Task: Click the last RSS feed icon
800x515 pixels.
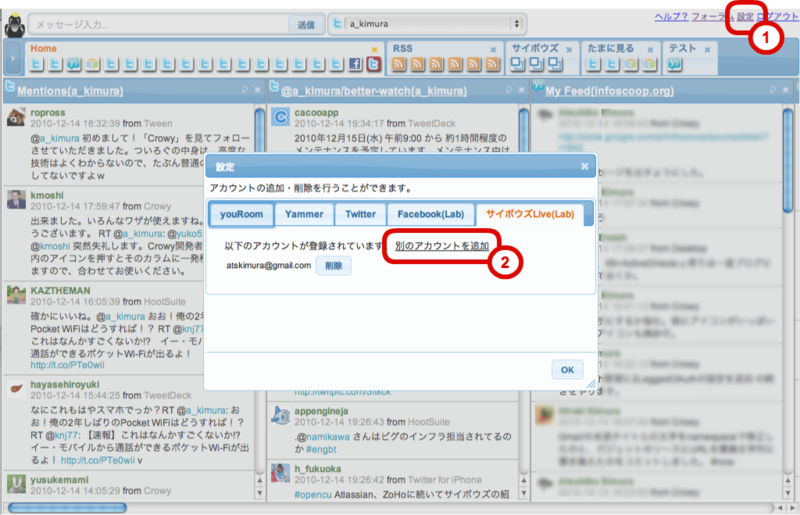Action: tap(492, 64)
